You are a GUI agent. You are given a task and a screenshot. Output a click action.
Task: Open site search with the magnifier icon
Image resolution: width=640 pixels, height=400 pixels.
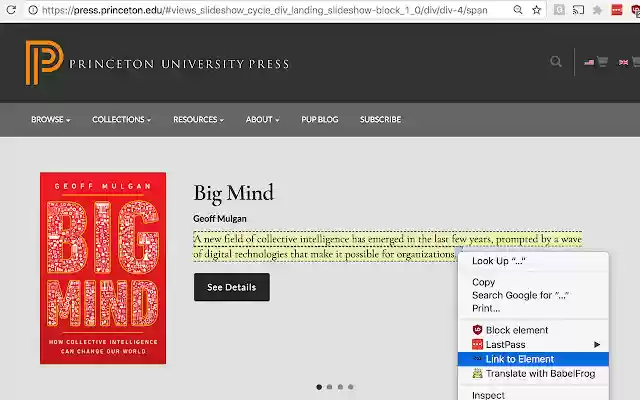pos(556,62)
